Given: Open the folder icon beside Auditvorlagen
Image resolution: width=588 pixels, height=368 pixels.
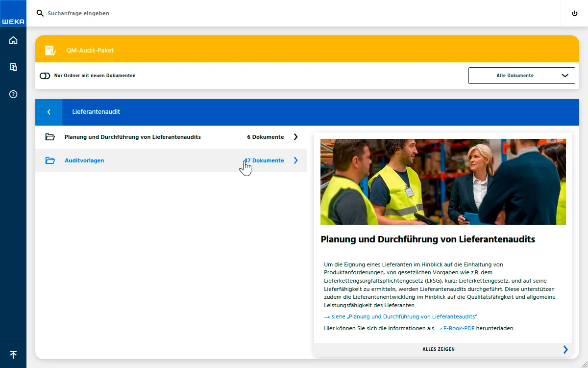Looking at the screenshot, I should pyautogui.click(x=50, y=160).
